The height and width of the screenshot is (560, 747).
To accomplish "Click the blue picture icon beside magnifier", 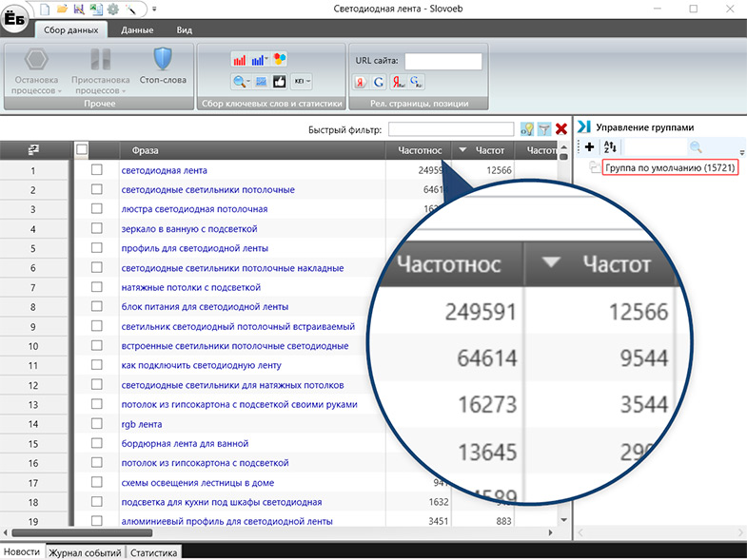I will pyautogui.click(x=261, y=82).
